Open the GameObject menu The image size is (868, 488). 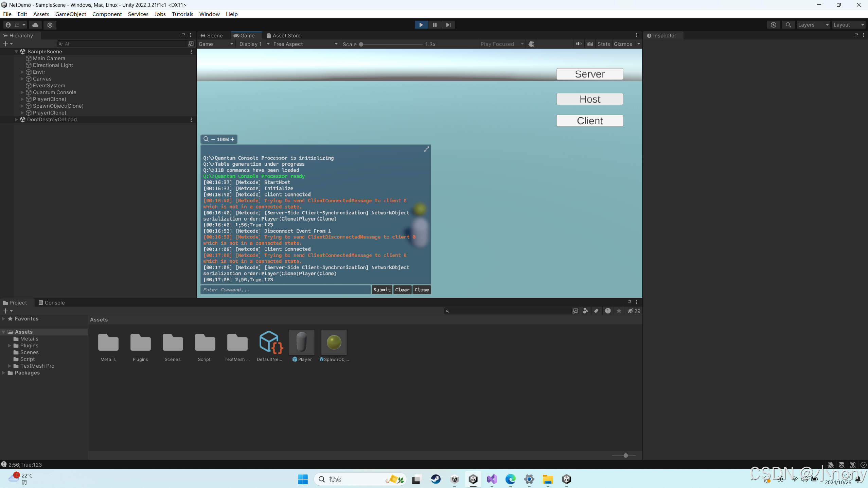(x=71, y=14)
